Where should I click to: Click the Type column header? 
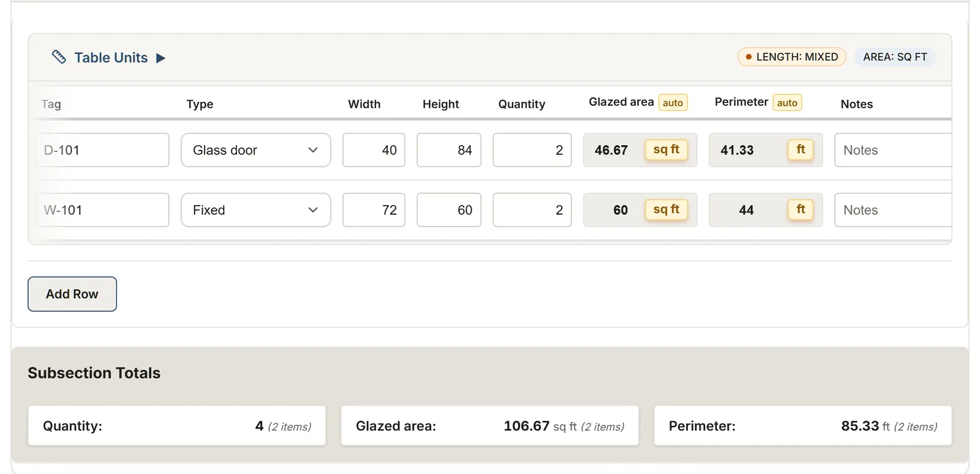point(200,104)
